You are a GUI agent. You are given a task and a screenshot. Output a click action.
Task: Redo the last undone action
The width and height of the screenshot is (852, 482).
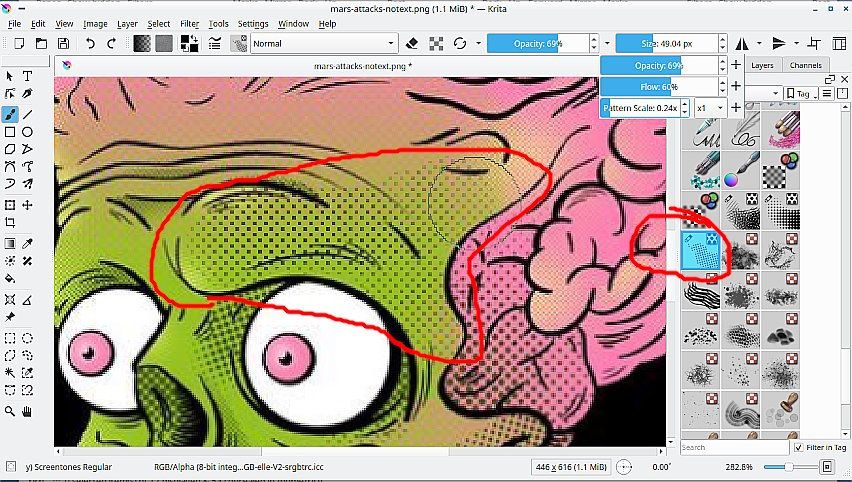tap(111, 43)
